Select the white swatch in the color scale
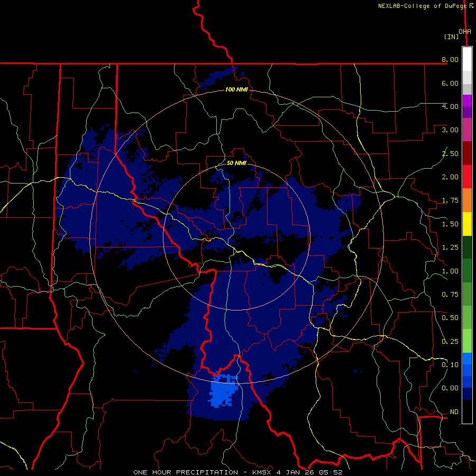The image size is (476, 476). tap(467, 59)
